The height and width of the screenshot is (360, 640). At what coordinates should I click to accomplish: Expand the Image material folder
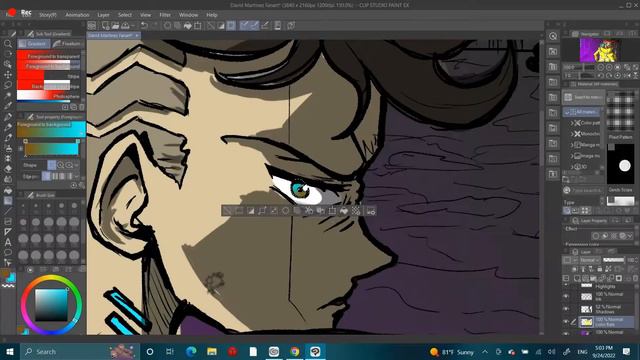(572, 156)
